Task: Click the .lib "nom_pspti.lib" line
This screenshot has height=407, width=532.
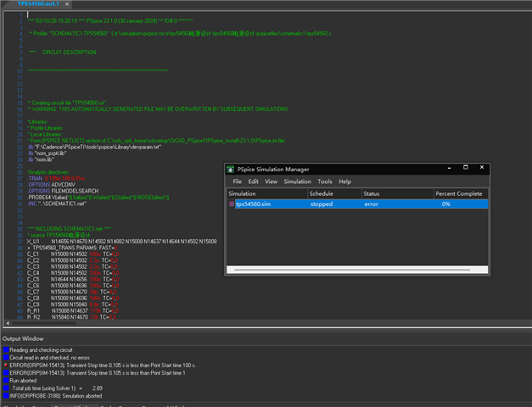Action: [47, 153]
